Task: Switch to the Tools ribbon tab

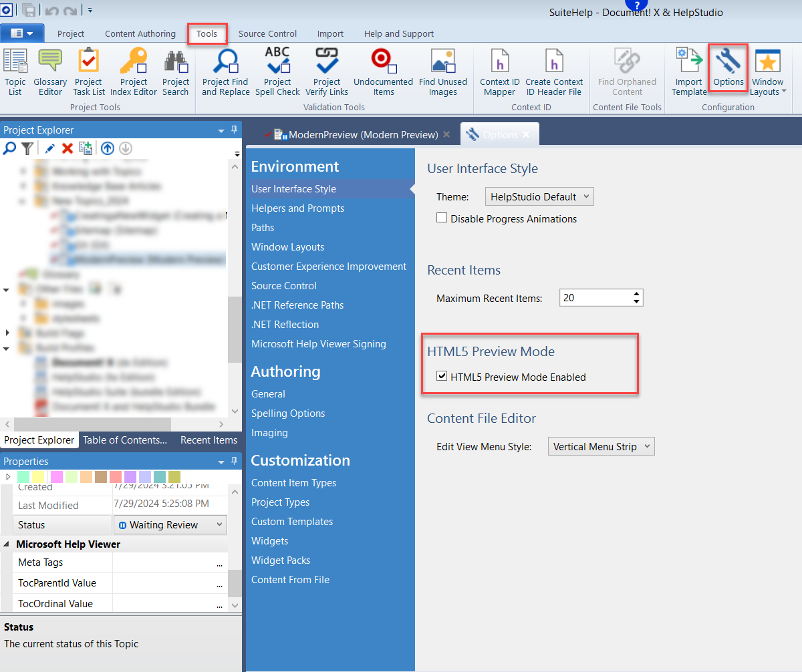Action: click(207, 33)
